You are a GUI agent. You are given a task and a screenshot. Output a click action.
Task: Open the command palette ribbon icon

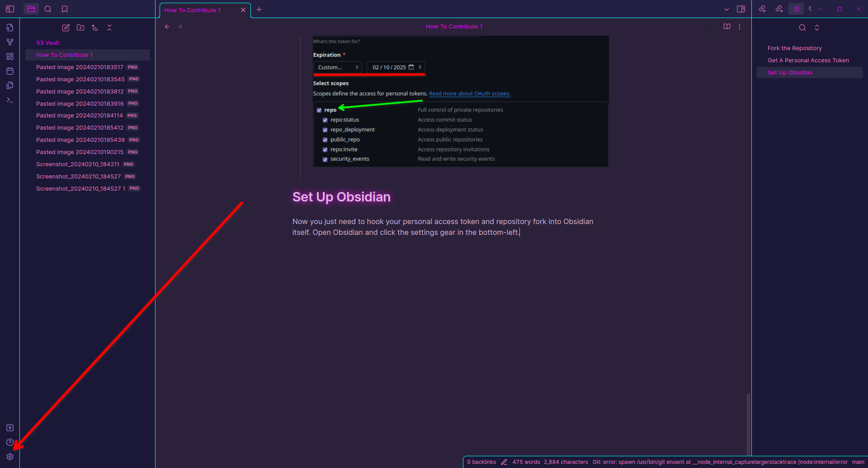point(10,100)
